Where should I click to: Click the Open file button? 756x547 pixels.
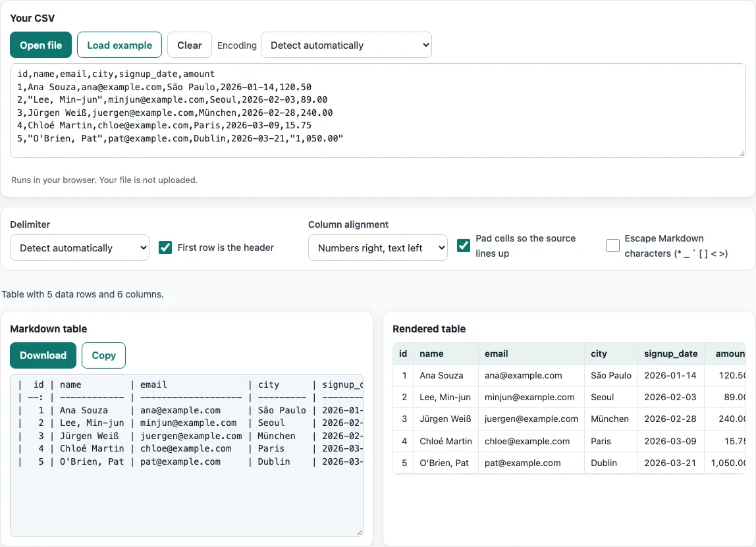point(41,45)
